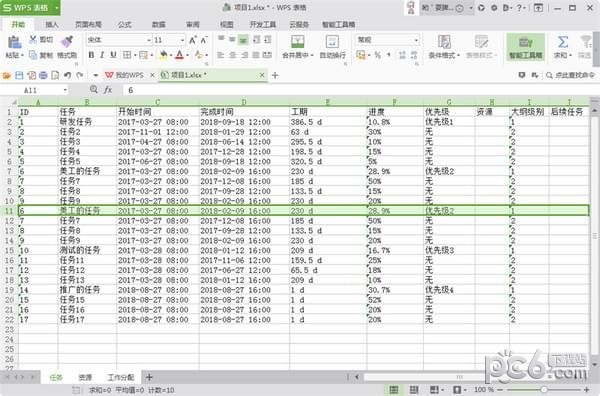Screen dimensions: 600x396
Task: Open font color dropdown arrow
Action: click(x=187, y=55)
